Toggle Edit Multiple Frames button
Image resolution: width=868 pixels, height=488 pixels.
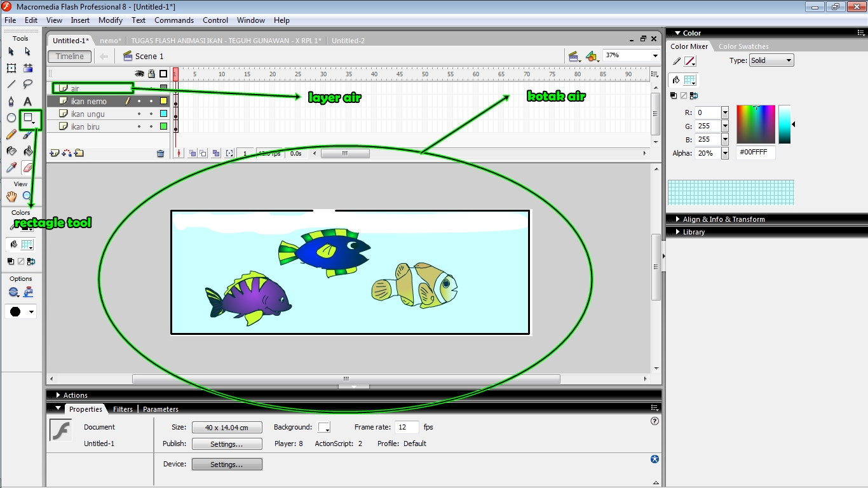(x=216, y=153)
